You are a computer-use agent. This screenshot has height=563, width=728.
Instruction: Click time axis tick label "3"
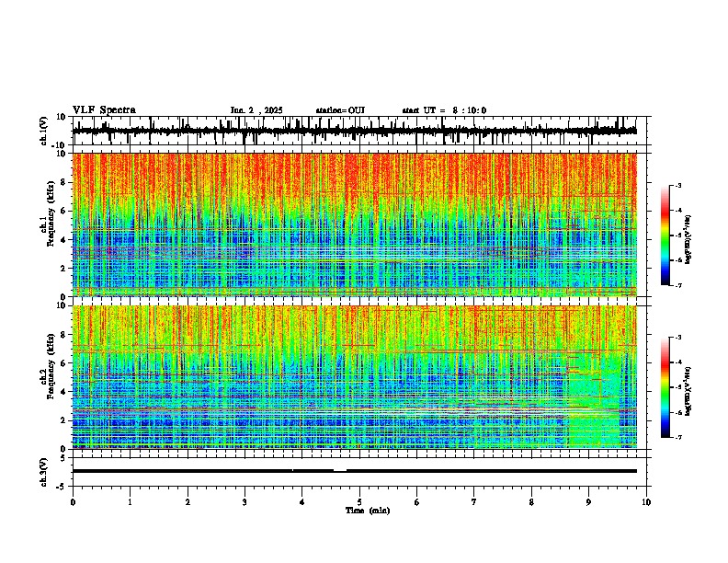pos(245,502)
